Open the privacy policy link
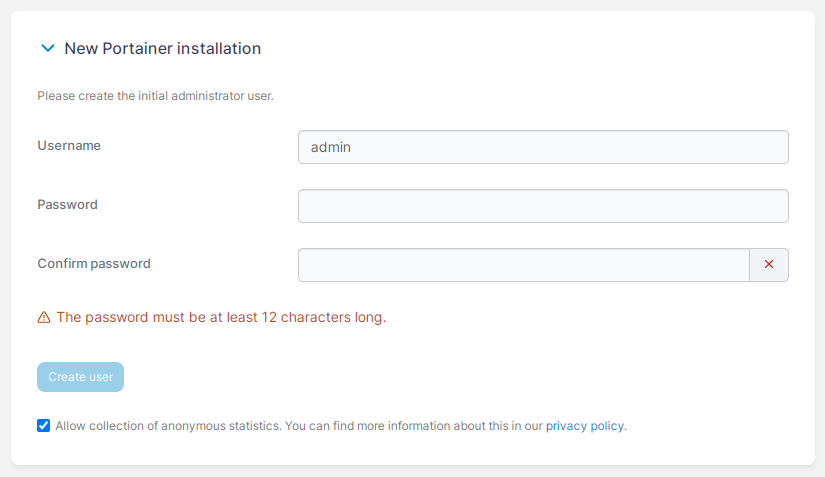 click(585, 425)
